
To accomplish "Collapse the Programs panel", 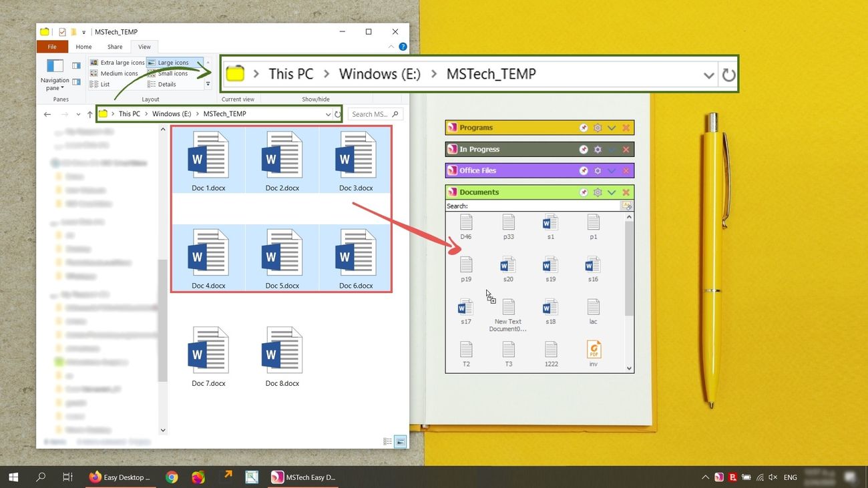I will point(612,128).
